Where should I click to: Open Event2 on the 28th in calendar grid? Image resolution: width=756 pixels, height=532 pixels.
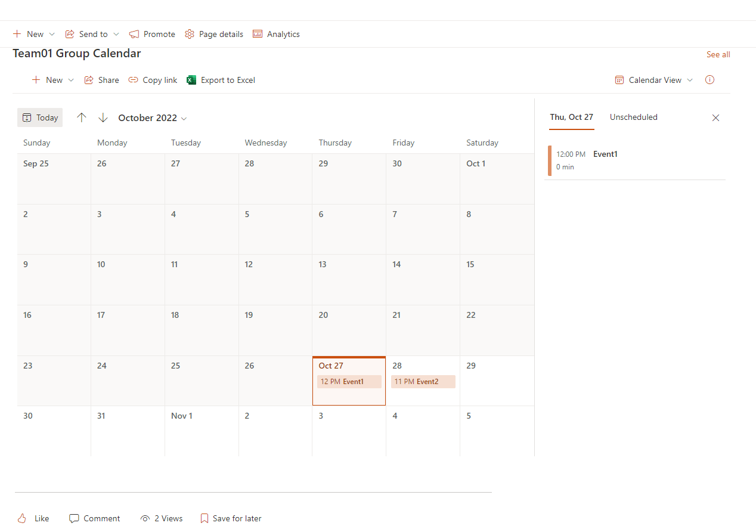point(423,382)
